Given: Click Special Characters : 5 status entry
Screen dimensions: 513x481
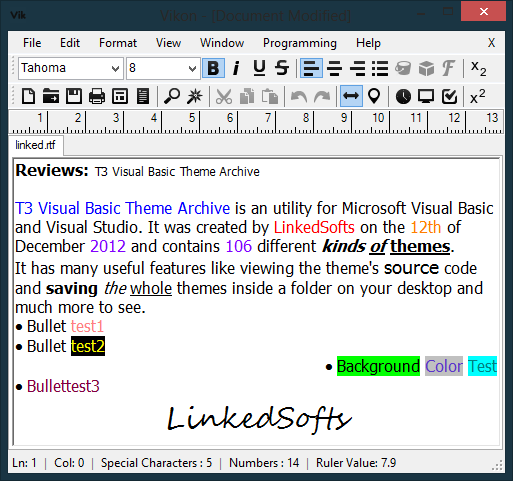Looking at the screenshot, I should click(x=156, y=463).
